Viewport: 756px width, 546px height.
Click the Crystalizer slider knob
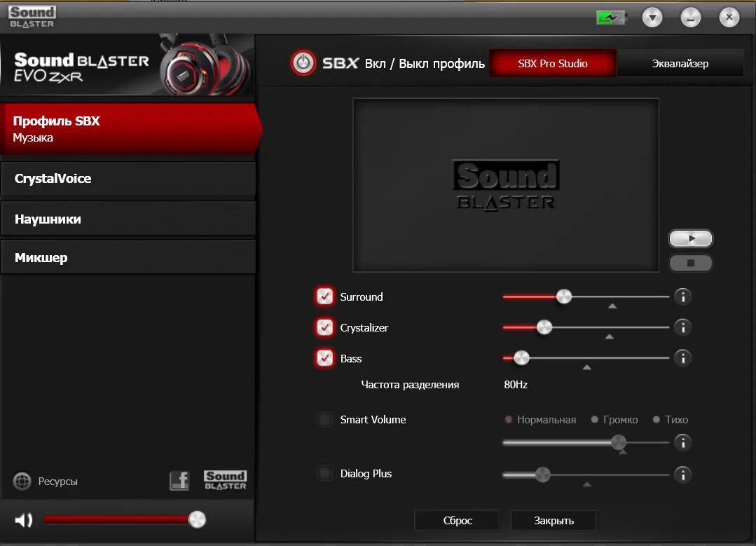click(544, 327)
